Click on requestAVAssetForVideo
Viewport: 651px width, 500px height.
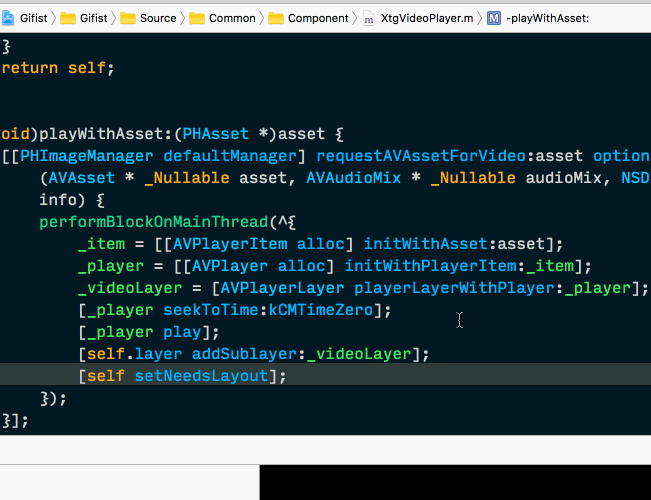tap(421, 156)
